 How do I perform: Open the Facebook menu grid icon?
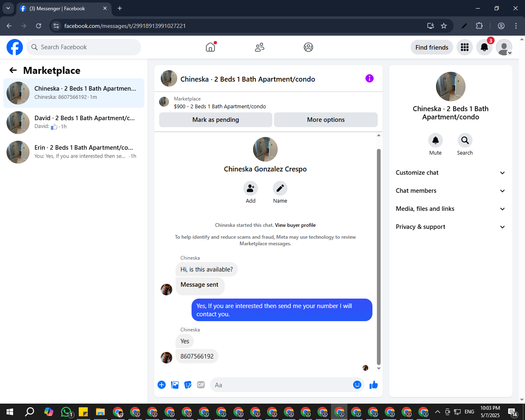[465, 48]
